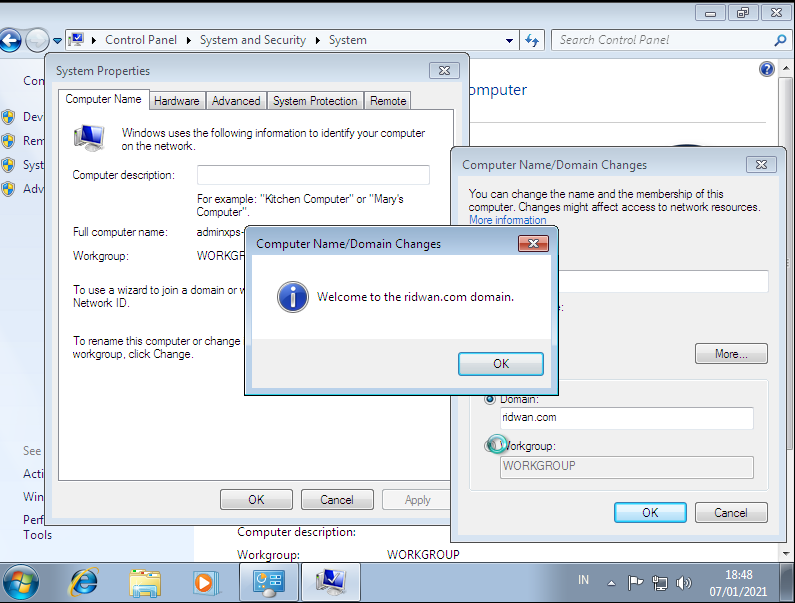Close the System Properties dialog

[x=444, y=70]
